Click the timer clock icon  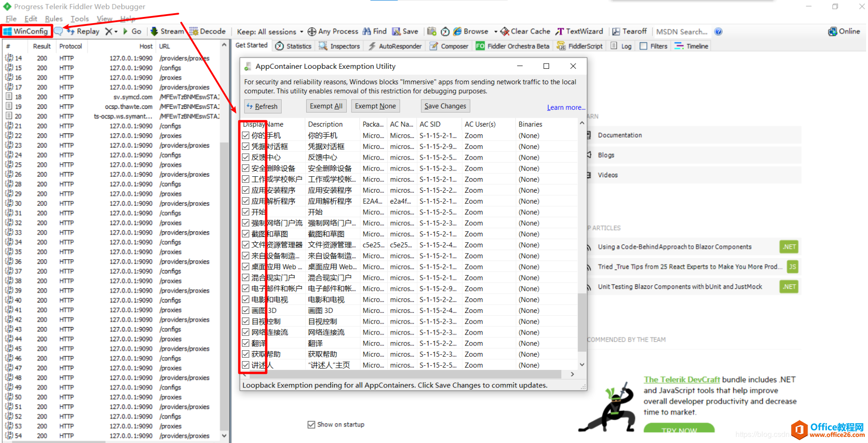pos(445,32)
